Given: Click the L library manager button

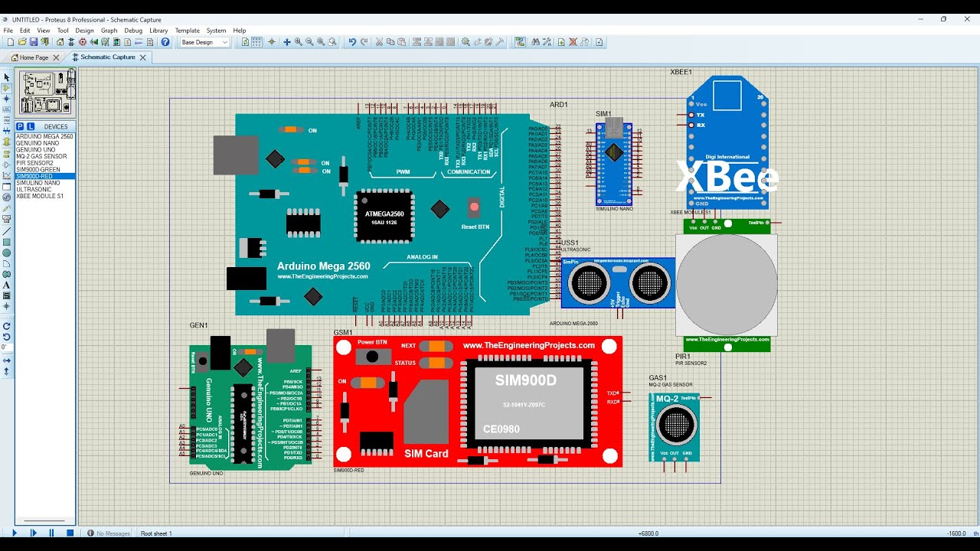Looking at the screenshot, I should pos(30,126).
